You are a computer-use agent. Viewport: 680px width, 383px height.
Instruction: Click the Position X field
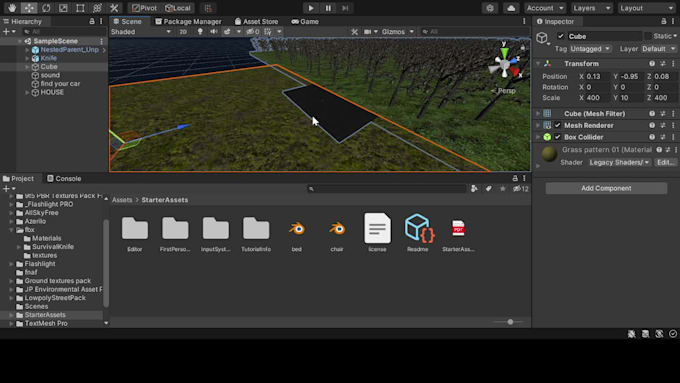click(x=597, y=76)
